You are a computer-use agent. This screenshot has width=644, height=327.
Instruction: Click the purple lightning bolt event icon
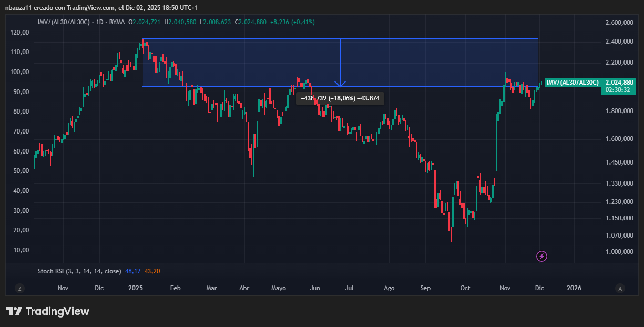pos(541,256)
